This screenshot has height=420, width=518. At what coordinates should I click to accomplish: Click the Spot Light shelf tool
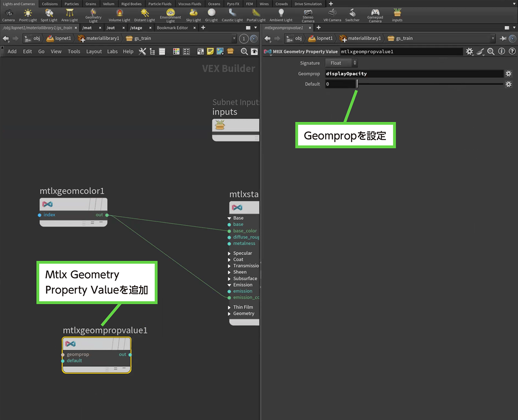(x=49, y=14)
